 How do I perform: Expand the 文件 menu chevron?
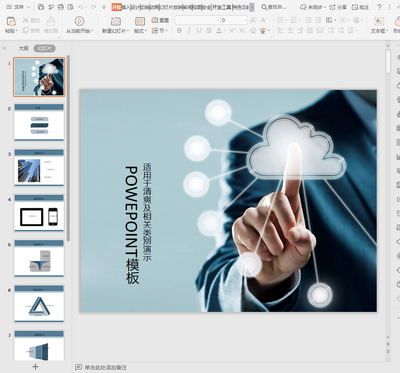pyautogui.click(x=28, y=7)
